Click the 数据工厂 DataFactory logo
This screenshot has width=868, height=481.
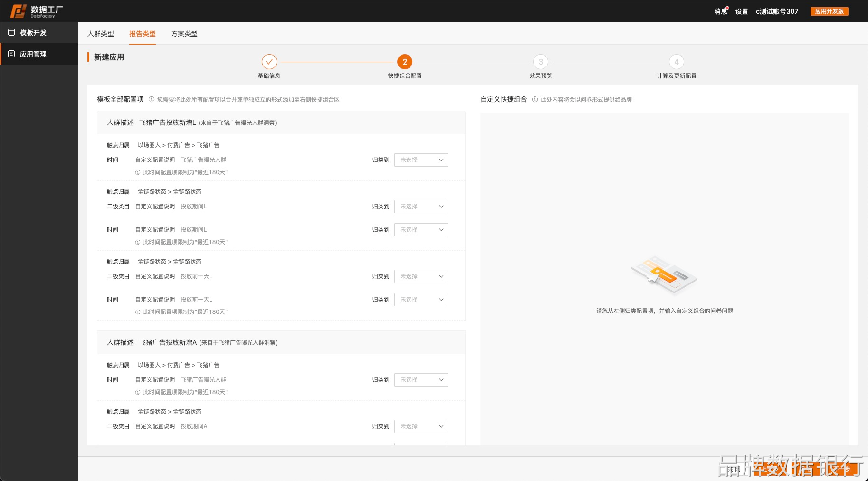tap(37, 11)
